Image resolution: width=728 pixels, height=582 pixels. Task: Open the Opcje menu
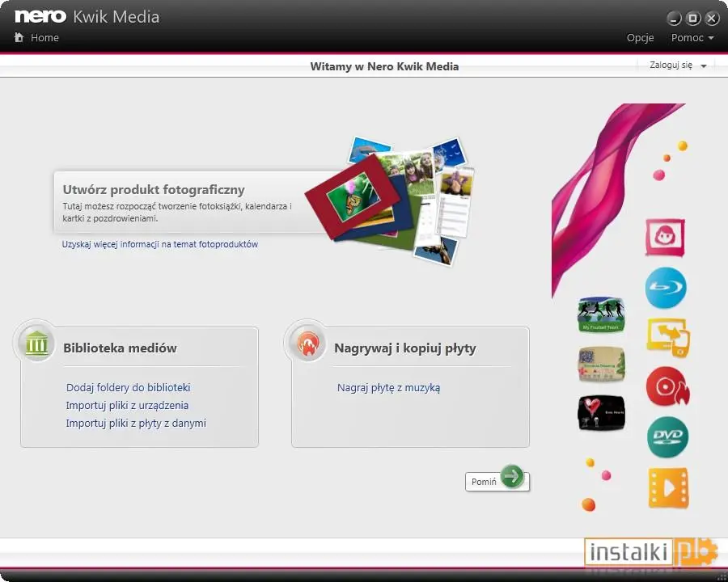pos(640,38)
